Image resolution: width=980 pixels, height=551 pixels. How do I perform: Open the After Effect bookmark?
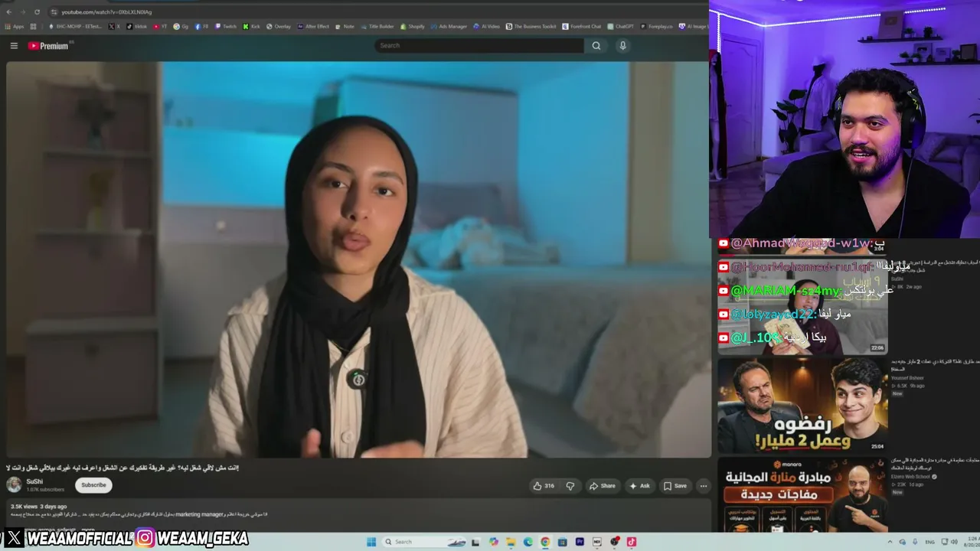point(313,27)
